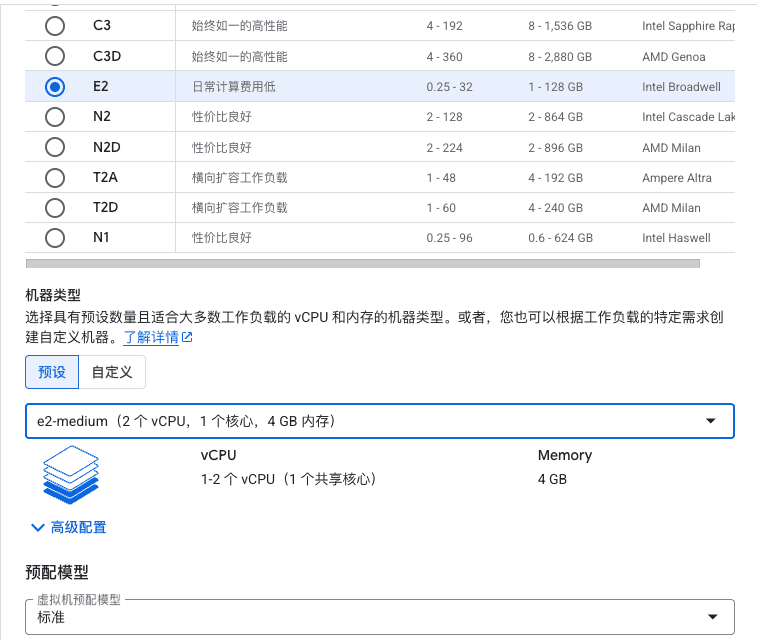Select the T2D series radio button
This screenshot has height=640, width=757.
55,208
